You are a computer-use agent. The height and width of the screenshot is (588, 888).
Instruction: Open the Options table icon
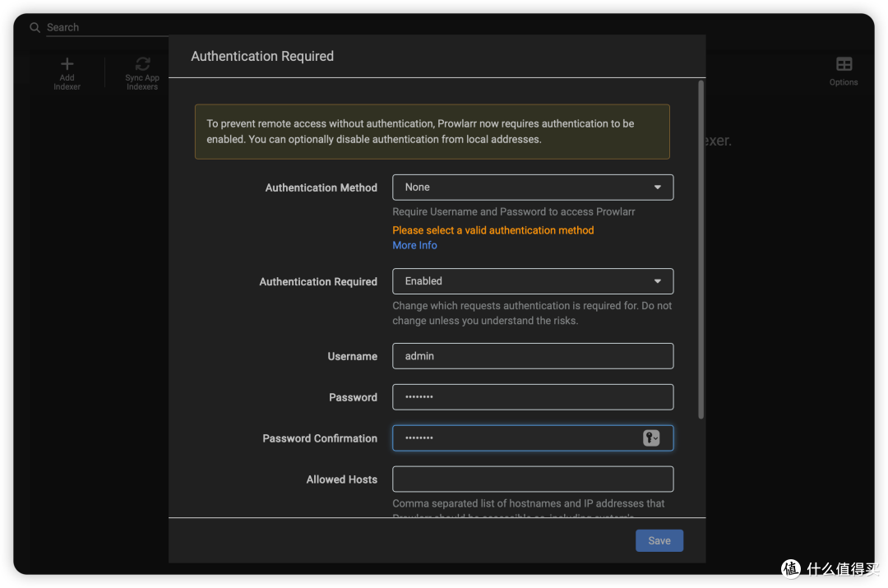844,64
